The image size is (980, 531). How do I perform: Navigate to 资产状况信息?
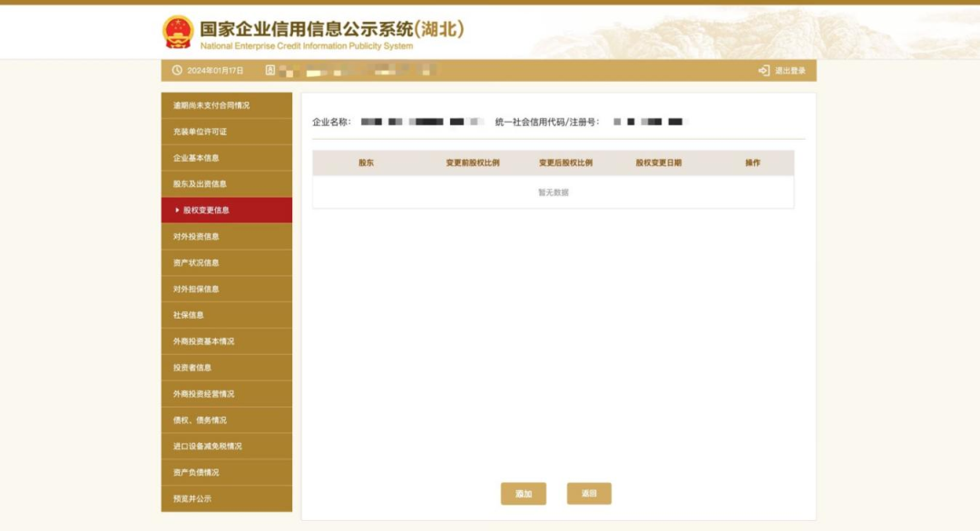[196, 263]
